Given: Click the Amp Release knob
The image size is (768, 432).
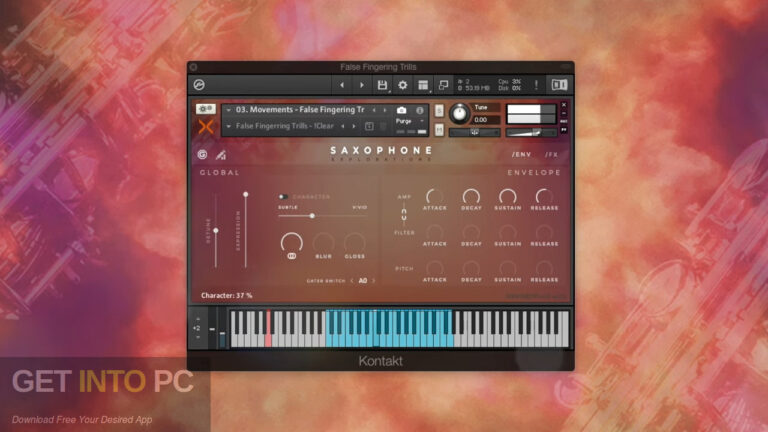Looking at the screenshot, I should pyautogui.click(x=544, y=196).
